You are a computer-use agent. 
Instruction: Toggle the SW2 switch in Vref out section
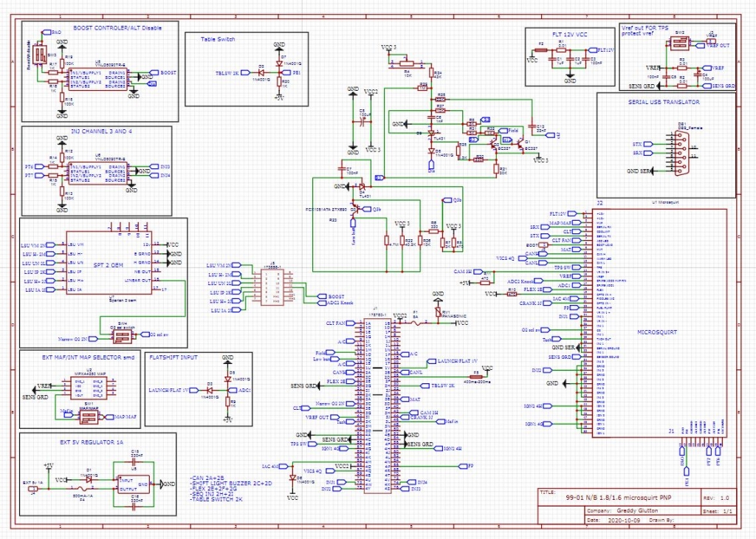679,43
